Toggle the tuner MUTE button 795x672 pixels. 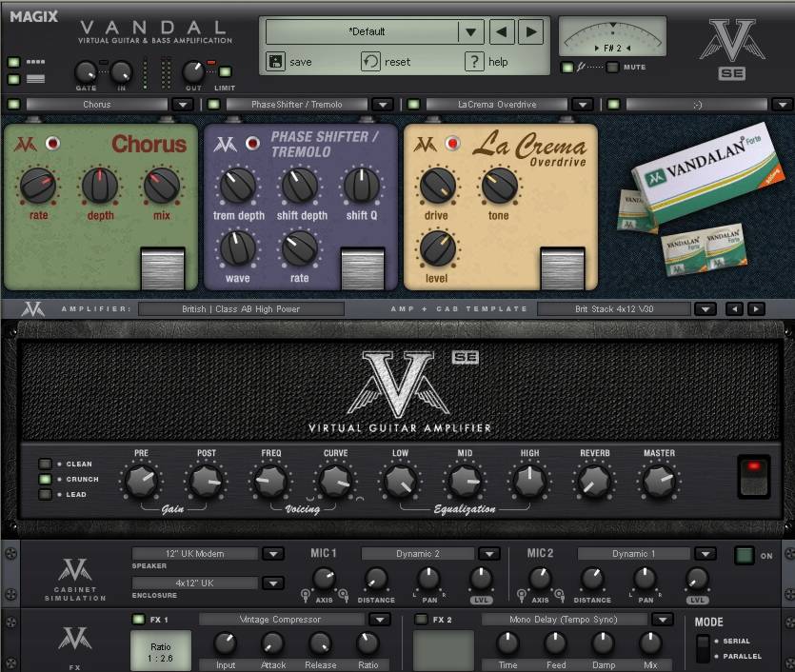coord(612,67)
